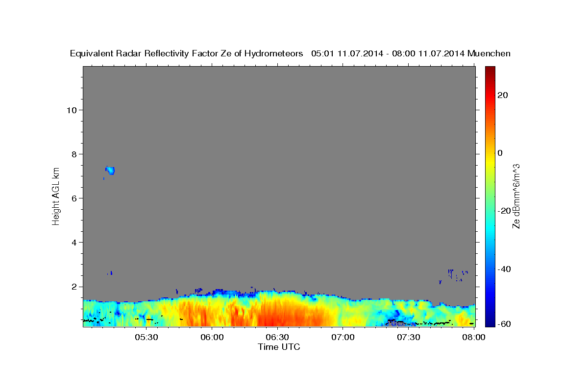Click the height tick label 6
This screenshot has width=588, height=392.
[73, 198]
